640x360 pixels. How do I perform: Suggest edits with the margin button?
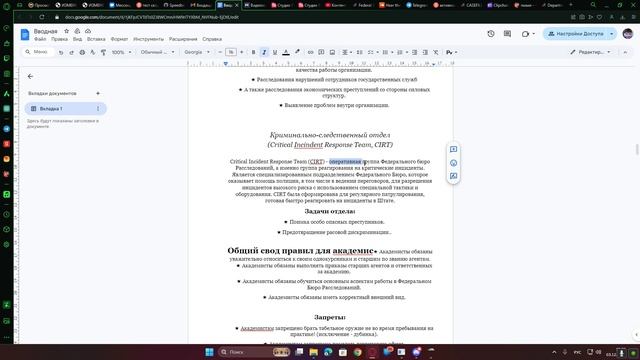(x=453, y=176)
